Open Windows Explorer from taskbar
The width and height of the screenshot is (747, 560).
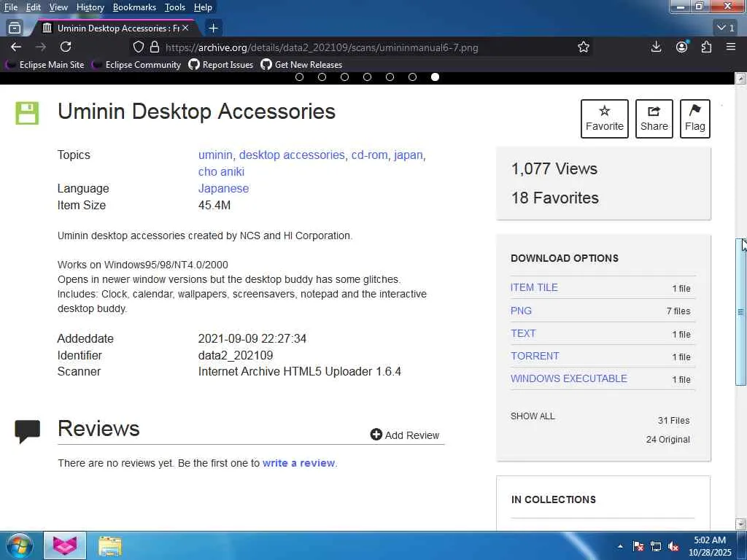click(x=110, y=546)
